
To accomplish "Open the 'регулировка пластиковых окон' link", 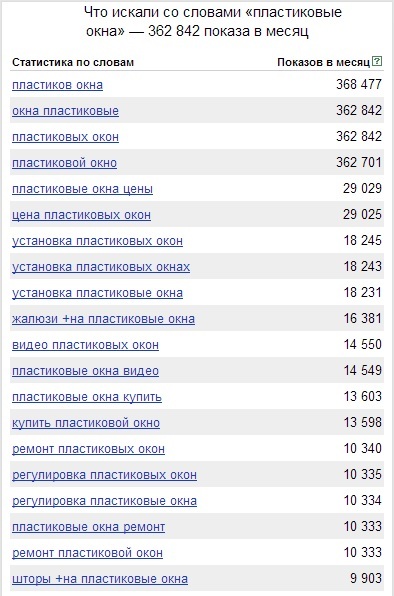I will click(x=104, y=475).
